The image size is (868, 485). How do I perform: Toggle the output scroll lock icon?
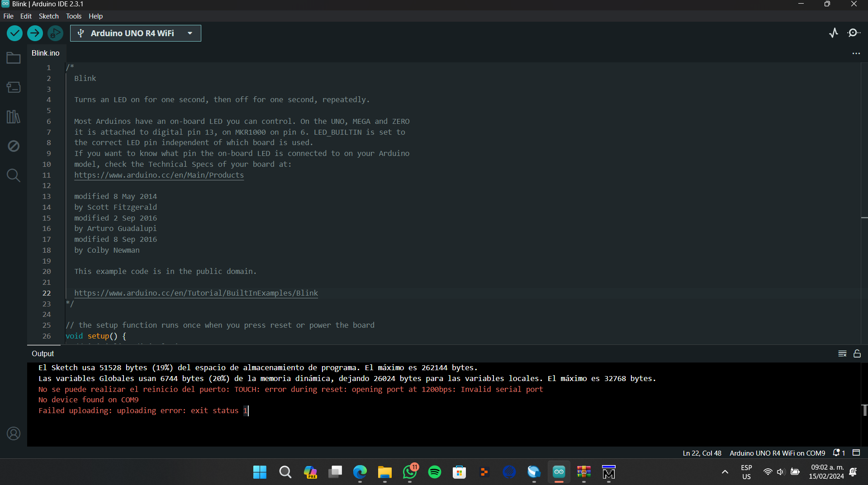(857, 353)
